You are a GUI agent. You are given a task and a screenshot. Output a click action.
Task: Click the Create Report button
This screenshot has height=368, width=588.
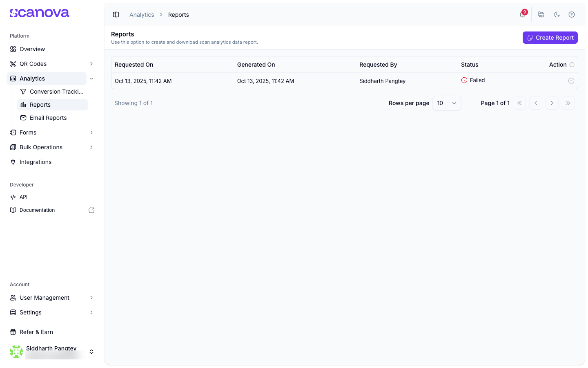[x=550, y=38]
